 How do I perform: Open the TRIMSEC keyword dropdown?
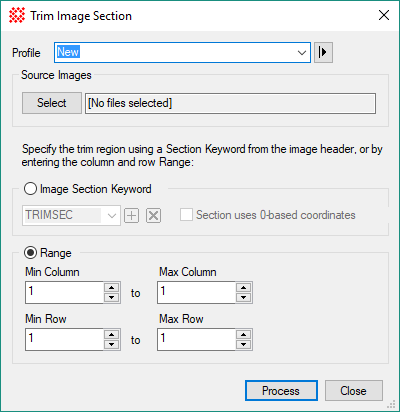112,216
